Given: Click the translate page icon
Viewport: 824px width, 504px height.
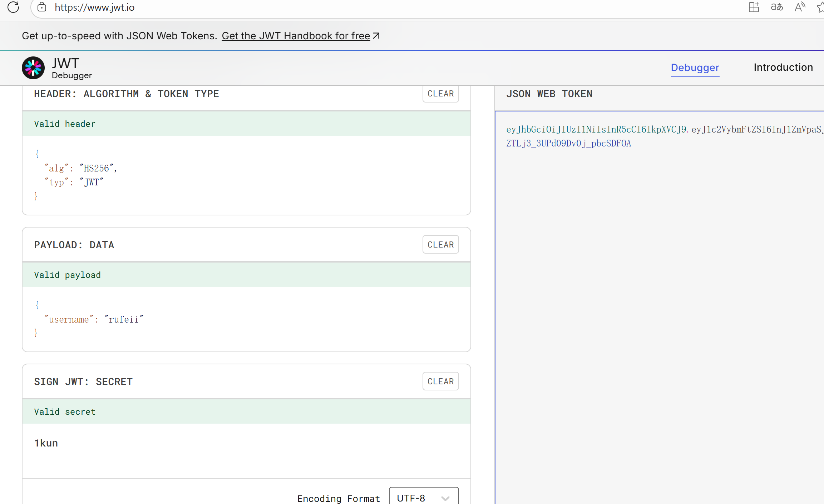Looking at the screenshot, I should [776, 7].
